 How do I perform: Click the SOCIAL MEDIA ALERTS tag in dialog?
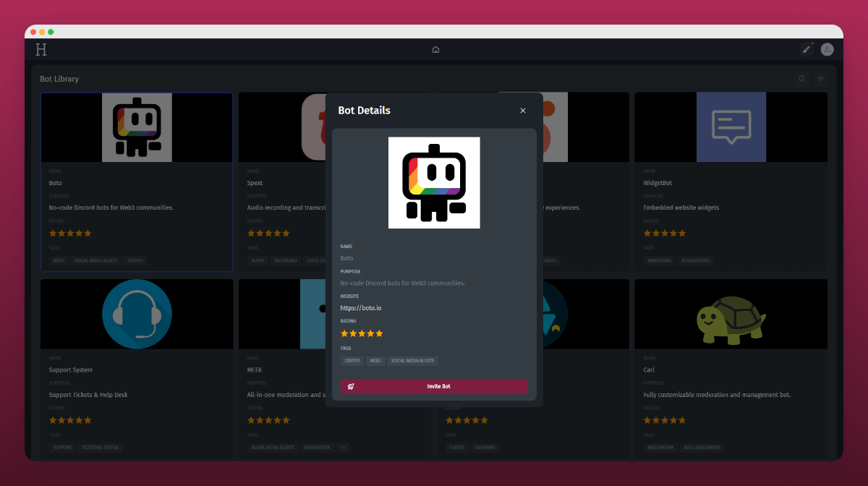(412, 361)
